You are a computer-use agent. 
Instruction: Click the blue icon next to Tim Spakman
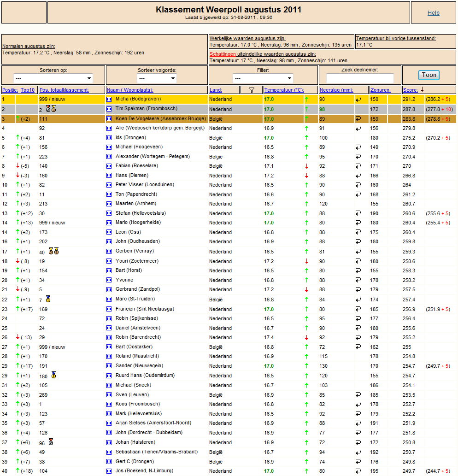click(109, 109)
